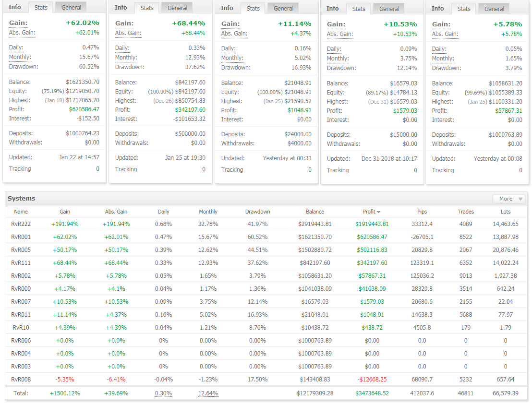Screen dimensions: 532x404
Task: Select RvR001 pips value -26705.1
Action: [422, 237]
